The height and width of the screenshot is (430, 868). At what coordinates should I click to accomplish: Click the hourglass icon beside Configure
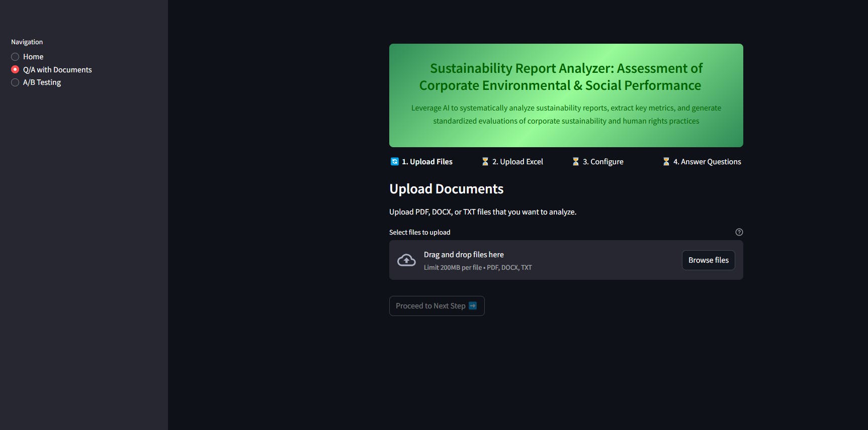coord(575,162)
